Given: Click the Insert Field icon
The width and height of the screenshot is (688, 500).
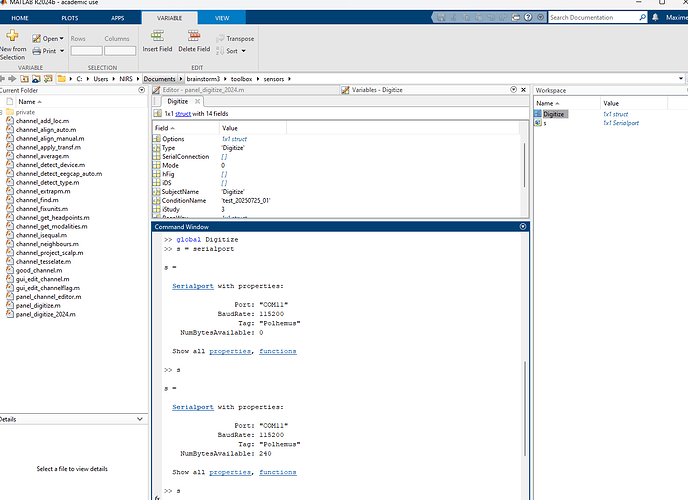Looking at the screenshot, I should pos(157,36).
